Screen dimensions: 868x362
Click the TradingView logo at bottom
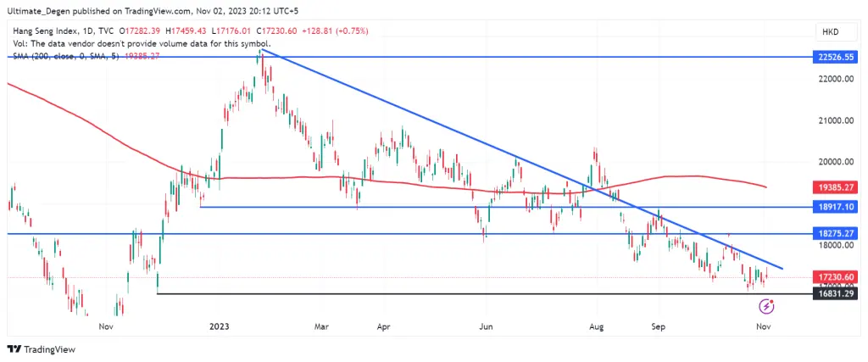42,349
